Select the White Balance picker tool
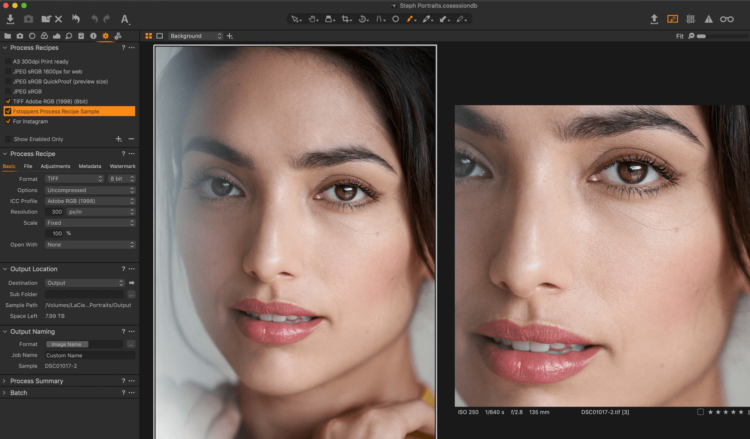The image size is (750, 439). click(427, 19)
